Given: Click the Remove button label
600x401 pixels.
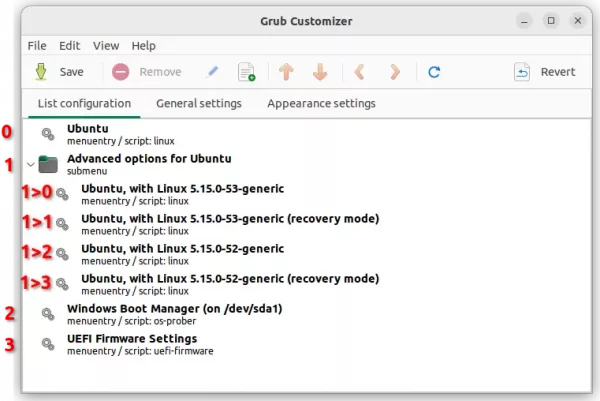Looking at the screenshot, I should [160, 72].
